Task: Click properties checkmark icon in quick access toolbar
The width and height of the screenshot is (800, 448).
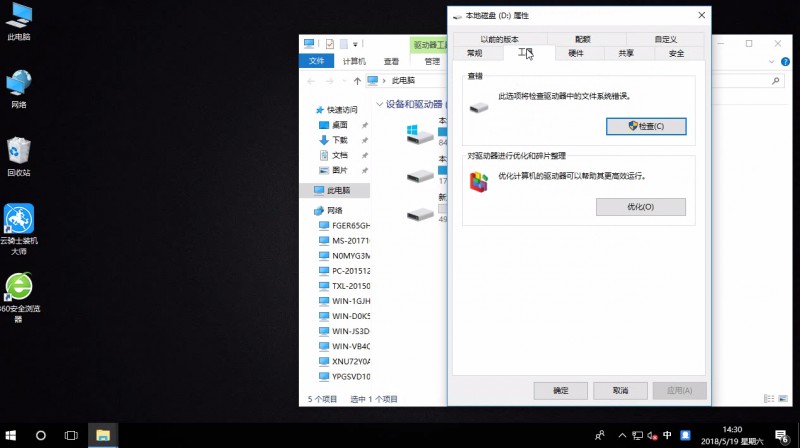Action: (x=330, y=44)
